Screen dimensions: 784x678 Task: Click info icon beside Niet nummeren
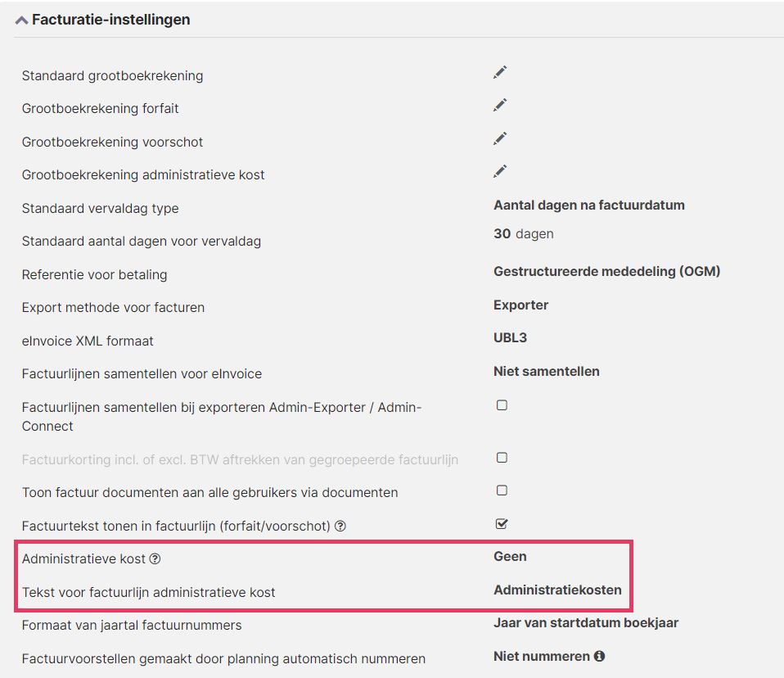click(599, 656)
